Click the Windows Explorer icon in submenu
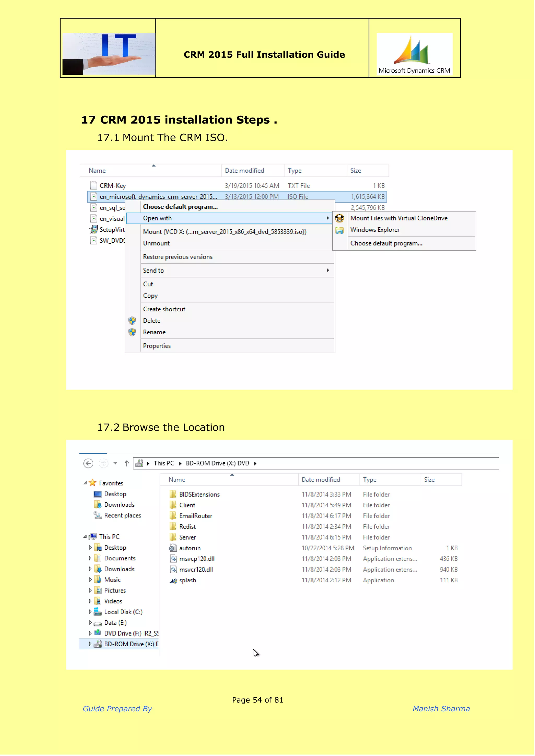Screen dimensions: 535x756 (340, 230)
